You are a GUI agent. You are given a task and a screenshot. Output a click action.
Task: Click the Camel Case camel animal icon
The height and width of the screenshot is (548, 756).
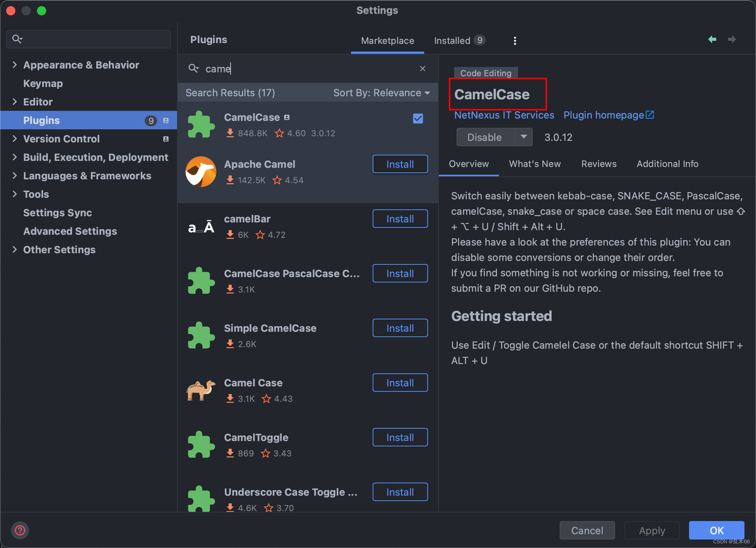[x=201, y=390]
